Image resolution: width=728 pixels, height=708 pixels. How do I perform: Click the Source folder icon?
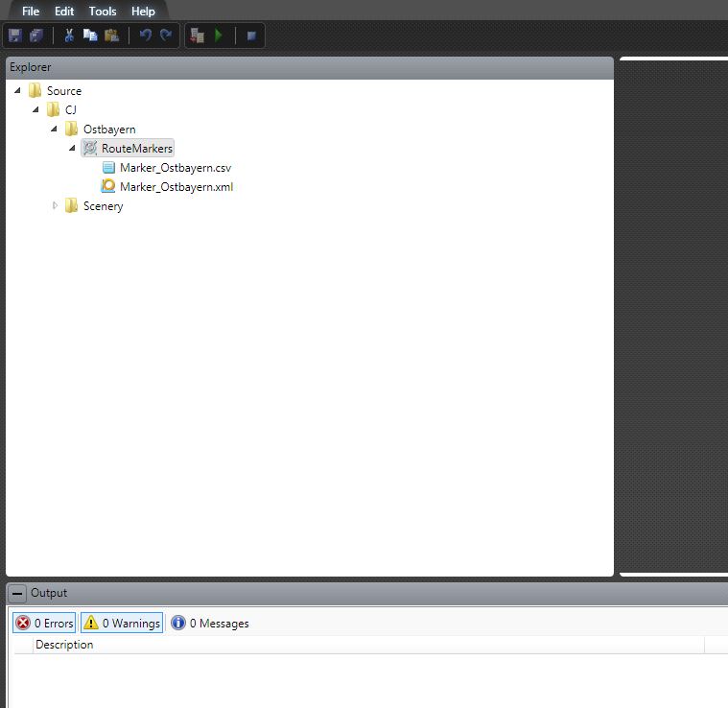[35, 90]
